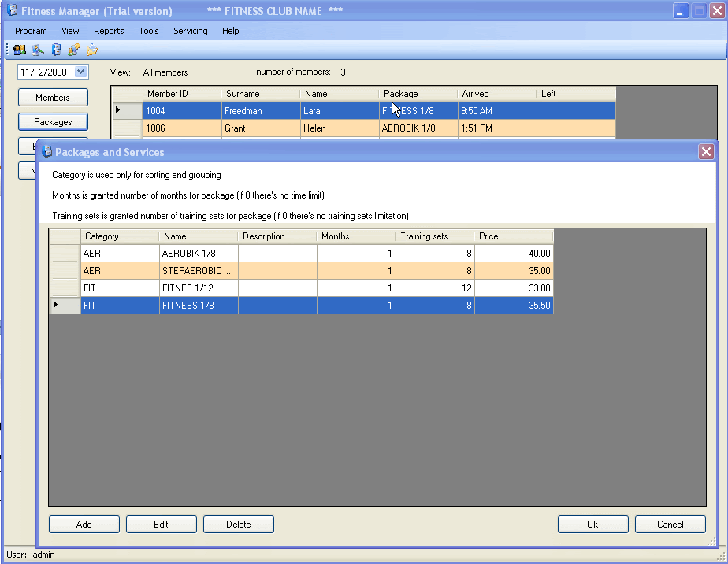
Task: Open the Help menu
Action: coord(230,31)
